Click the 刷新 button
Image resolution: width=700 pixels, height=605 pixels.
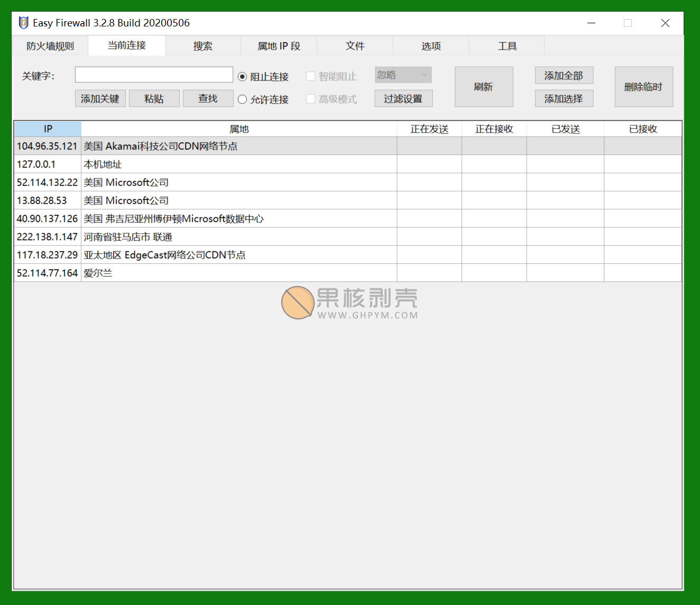(483, 87)
